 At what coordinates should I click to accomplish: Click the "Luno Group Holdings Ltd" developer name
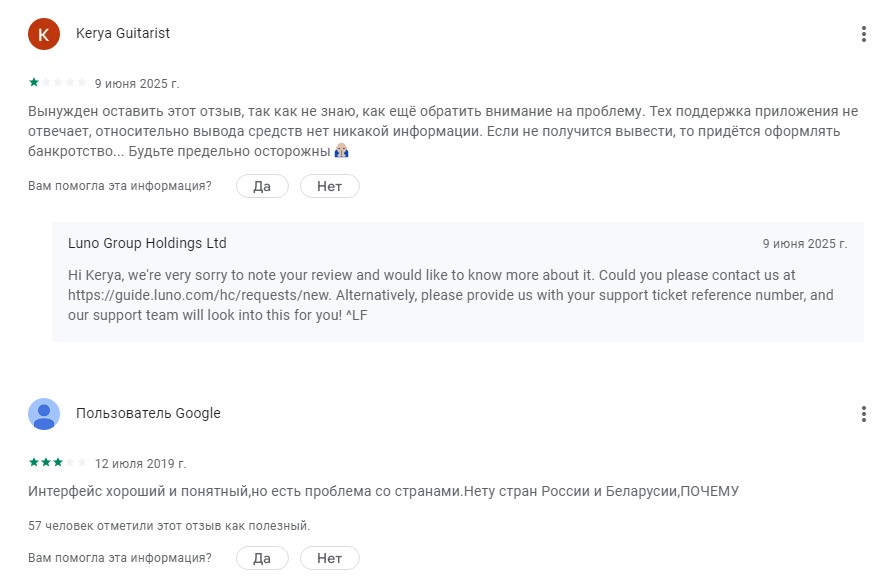147,243
